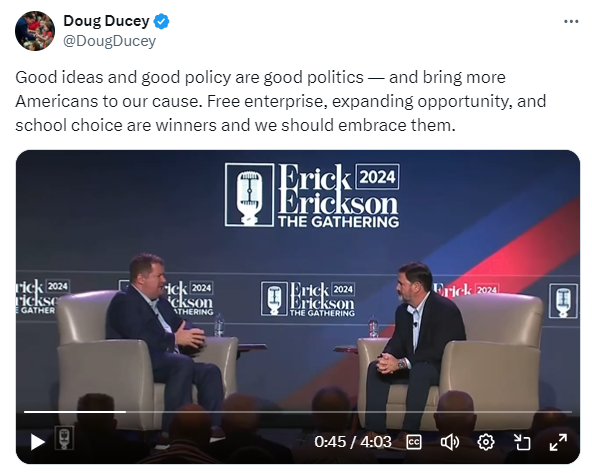Click the played portion of the progress bar

point(75,412)
